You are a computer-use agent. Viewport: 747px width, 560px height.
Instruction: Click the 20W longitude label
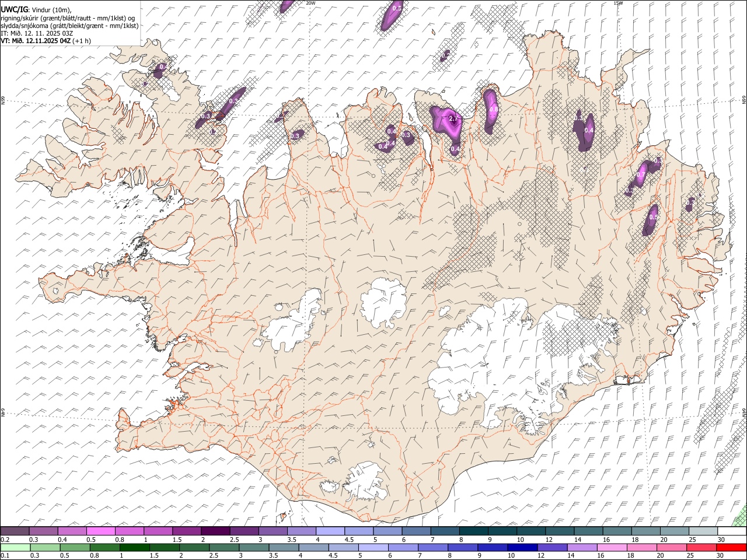pos(310,3)
